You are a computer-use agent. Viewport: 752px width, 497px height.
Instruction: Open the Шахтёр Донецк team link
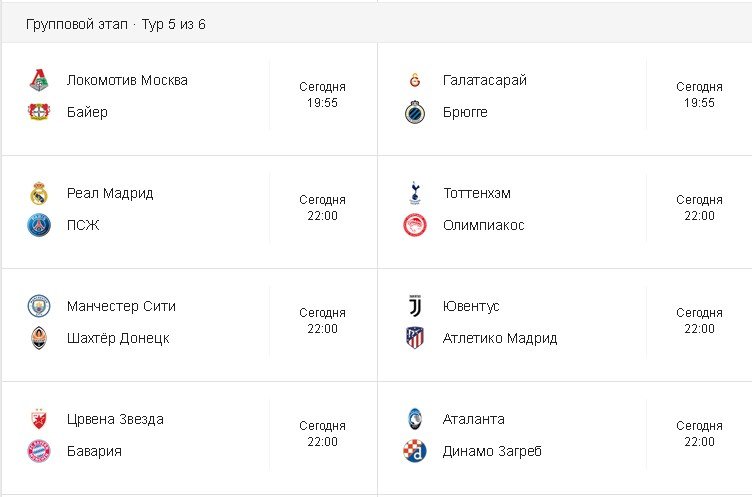click(118, 338)
